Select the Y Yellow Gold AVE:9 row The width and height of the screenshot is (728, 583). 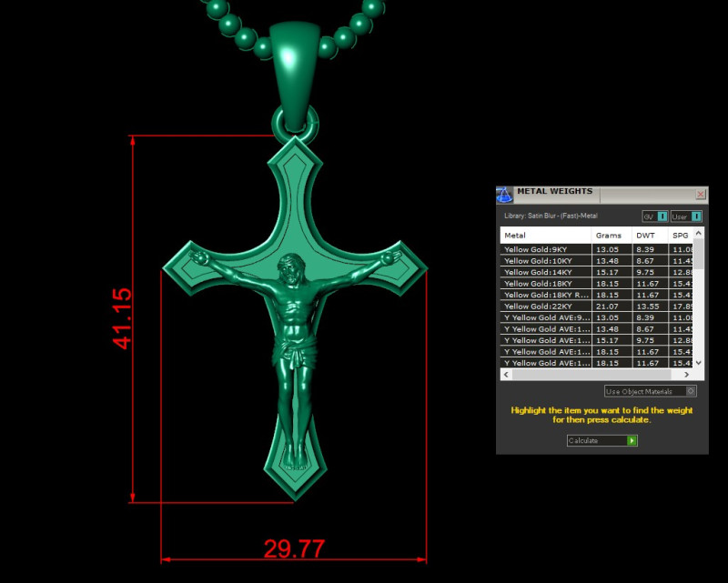(546, 317)
